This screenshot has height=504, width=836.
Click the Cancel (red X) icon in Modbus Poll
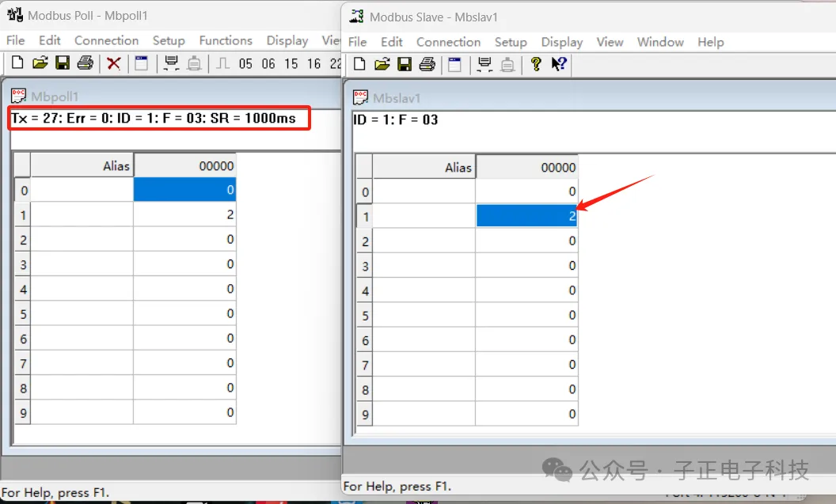(113, 63)
